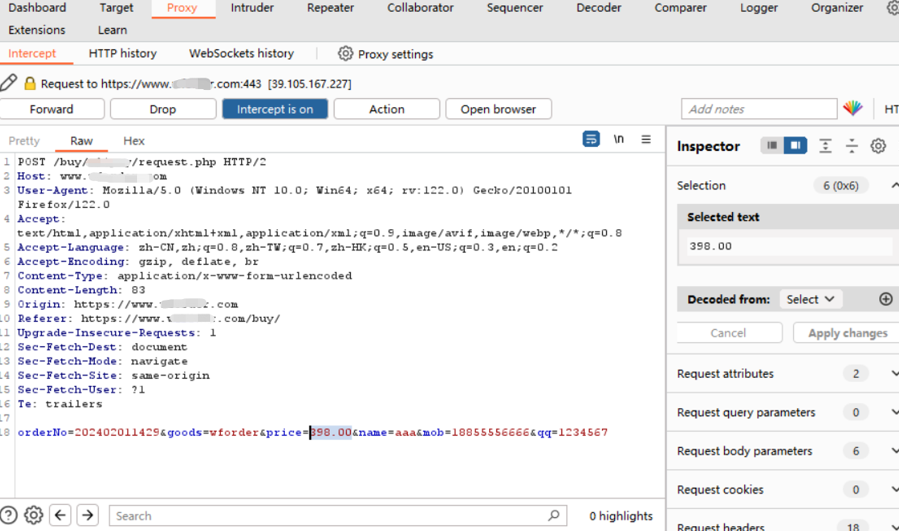Toggle show non-printable characters \n icon
899x531 pixels.
(619, 139)
